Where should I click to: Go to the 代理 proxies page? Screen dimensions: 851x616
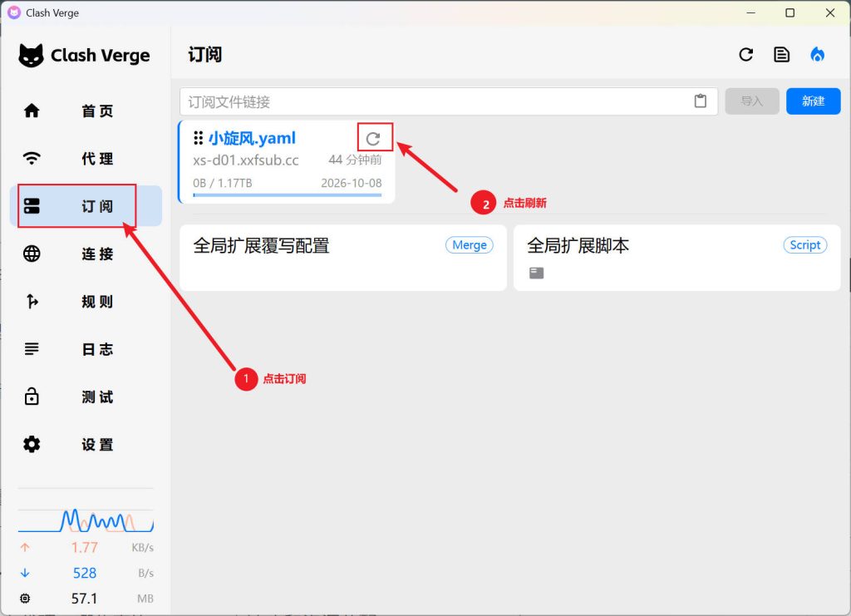[x=86, y=159]
